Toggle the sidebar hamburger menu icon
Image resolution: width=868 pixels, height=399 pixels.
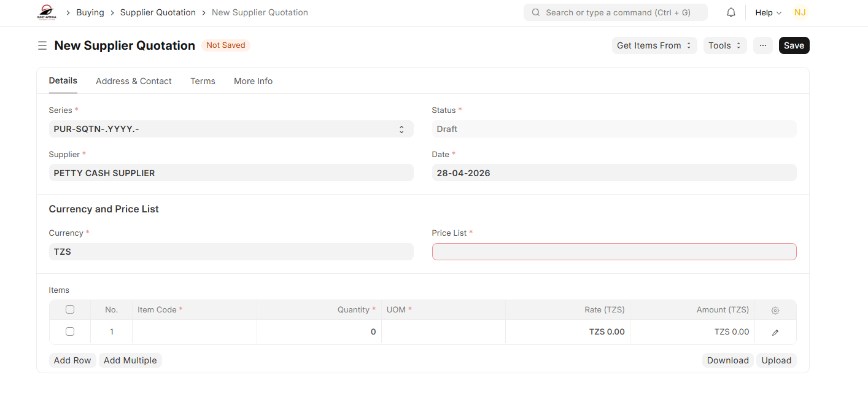[42, 45]
